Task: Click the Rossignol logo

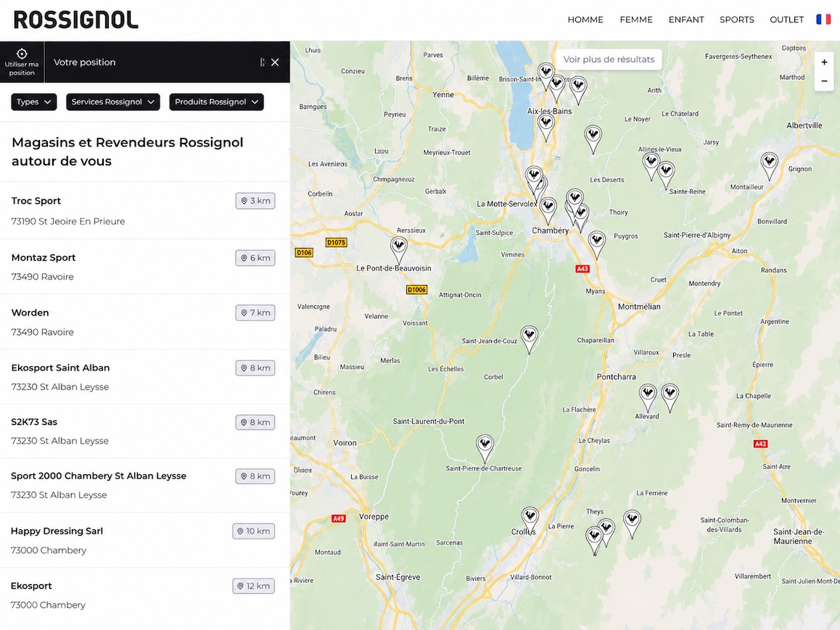Action: (x=75, y=20)
